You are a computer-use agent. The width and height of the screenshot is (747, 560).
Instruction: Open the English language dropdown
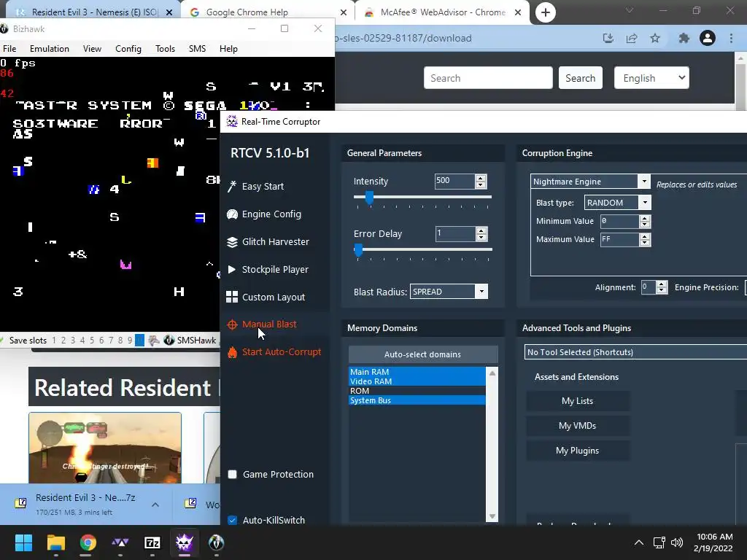[x=651, y=77]
